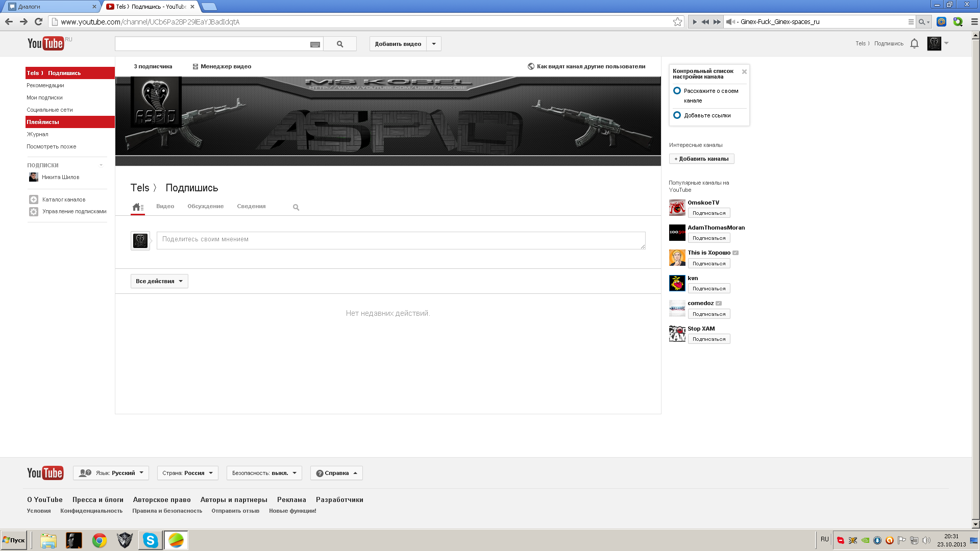Screen dimensions: 980x551
Task: Select Плейлисты in the sidebar
Action: [x=70, y=122]
